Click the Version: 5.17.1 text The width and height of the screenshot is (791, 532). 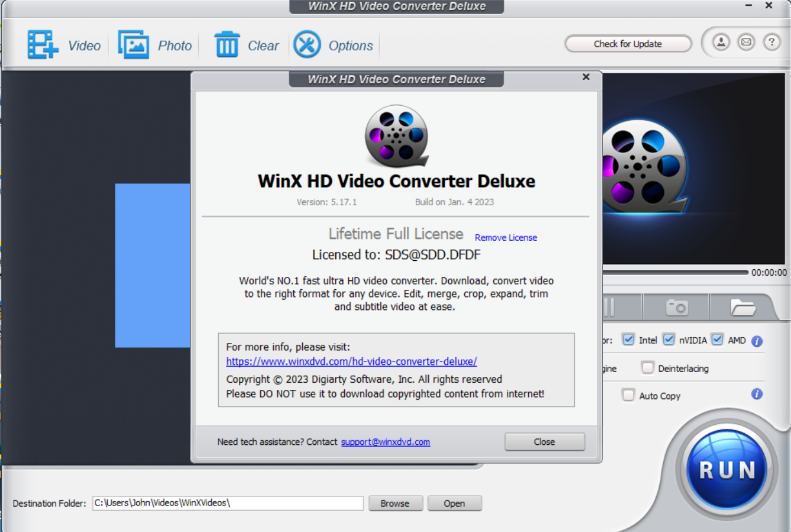click(327, 202)
